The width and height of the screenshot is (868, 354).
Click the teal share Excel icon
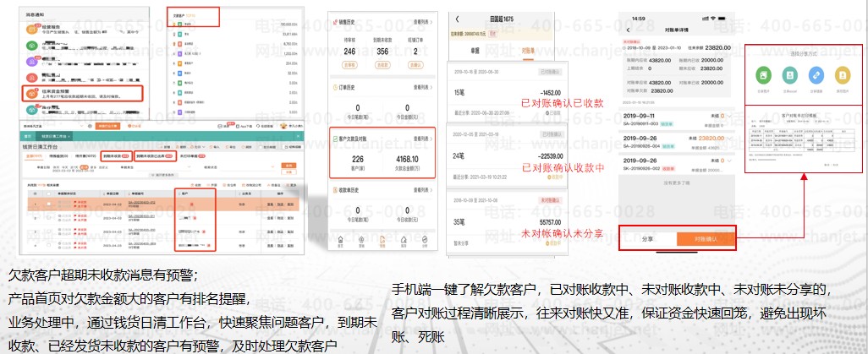788,74
